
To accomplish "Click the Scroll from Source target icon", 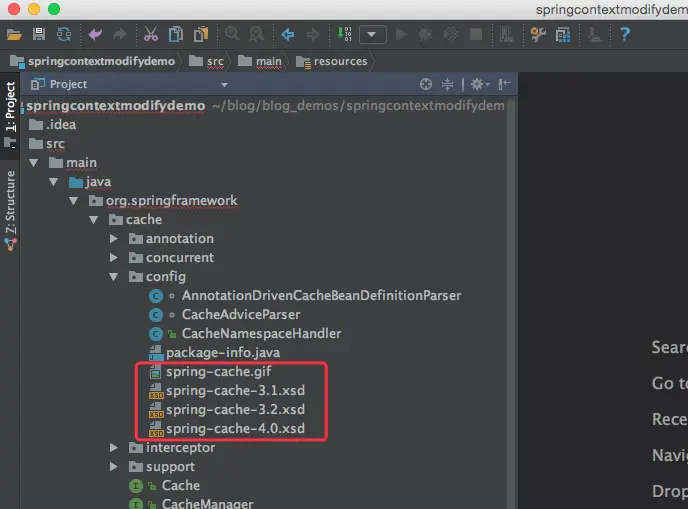I will click(x=426, y=84).
